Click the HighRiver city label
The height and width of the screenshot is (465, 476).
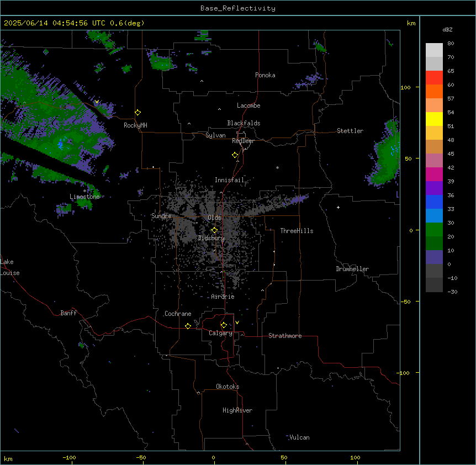(x=237, y=410)
